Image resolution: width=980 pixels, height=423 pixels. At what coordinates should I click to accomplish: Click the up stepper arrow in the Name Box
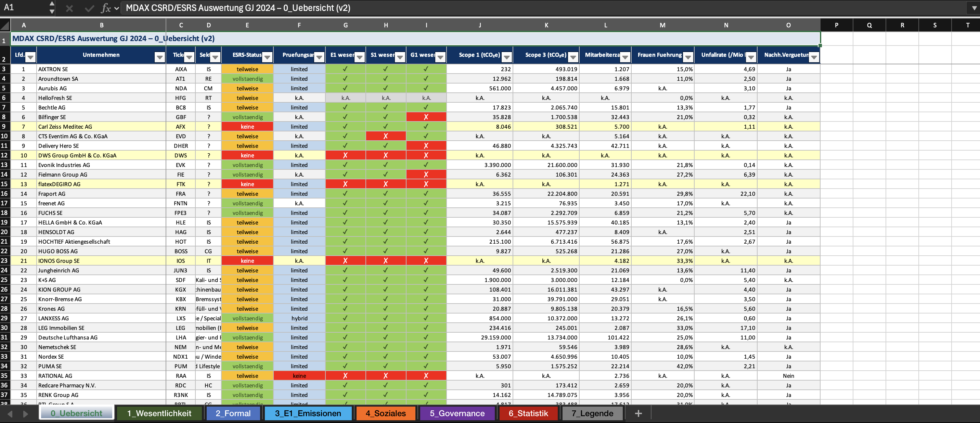coord(51,3)
